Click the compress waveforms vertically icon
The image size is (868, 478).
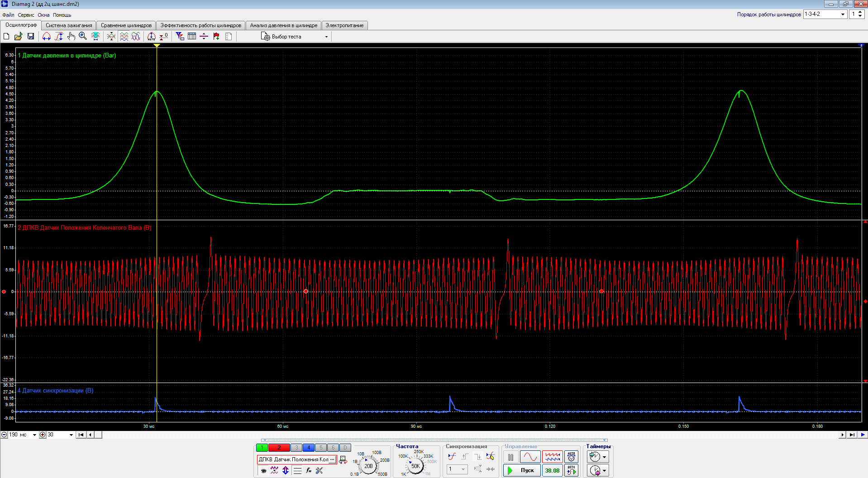(x=111, y=36)
